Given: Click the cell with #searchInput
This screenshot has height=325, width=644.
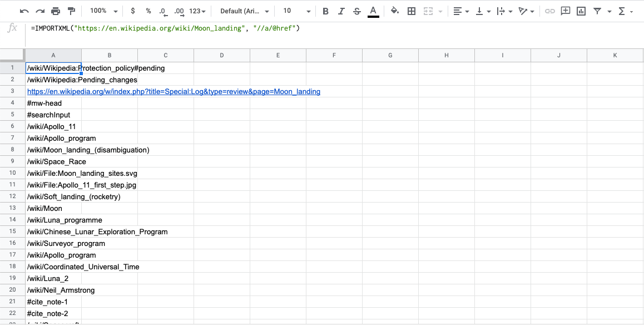Looking at the screenshot, I should tap(53, 115).
